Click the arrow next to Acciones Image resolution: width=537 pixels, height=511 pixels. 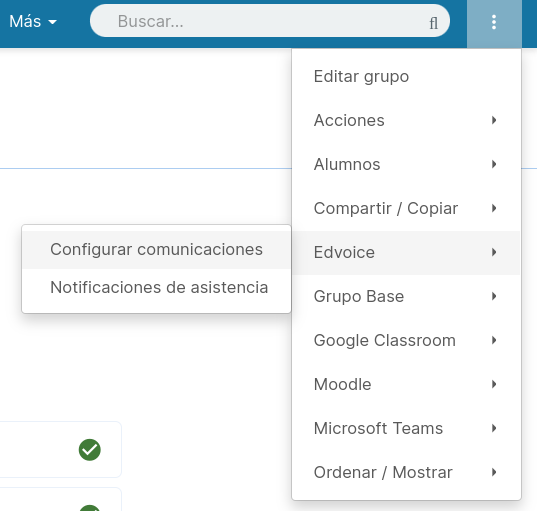[494, 120]
